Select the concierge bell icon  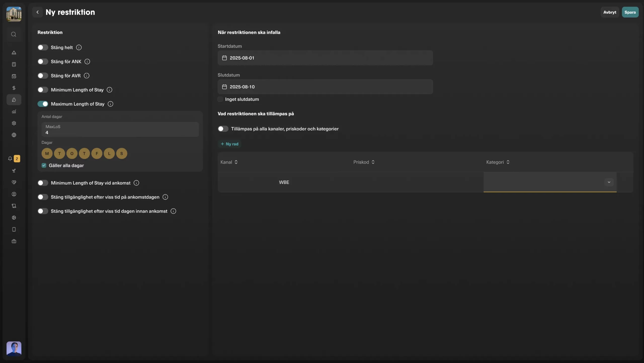pos(14,53)
